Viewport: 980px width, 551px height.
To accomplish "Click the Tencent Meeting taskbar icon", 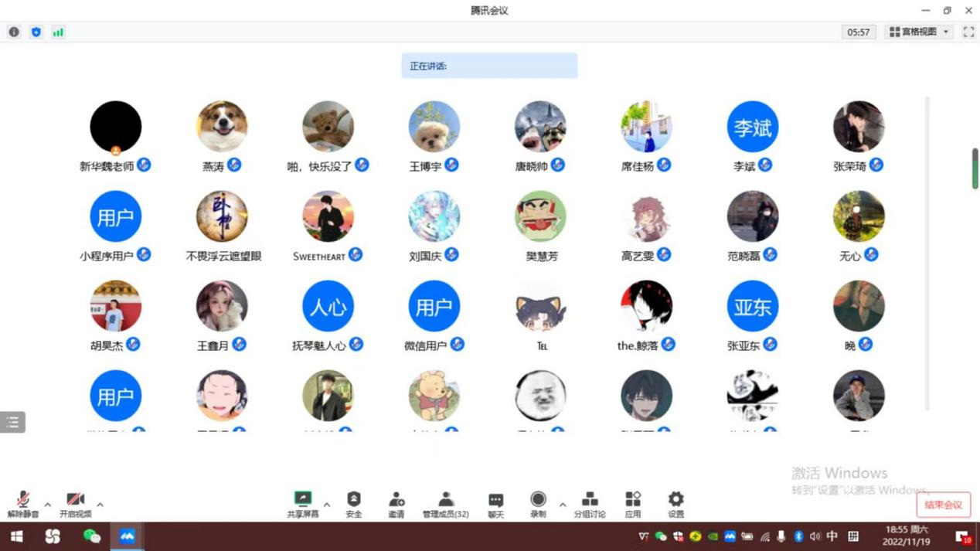I will (x=127, y=535).
